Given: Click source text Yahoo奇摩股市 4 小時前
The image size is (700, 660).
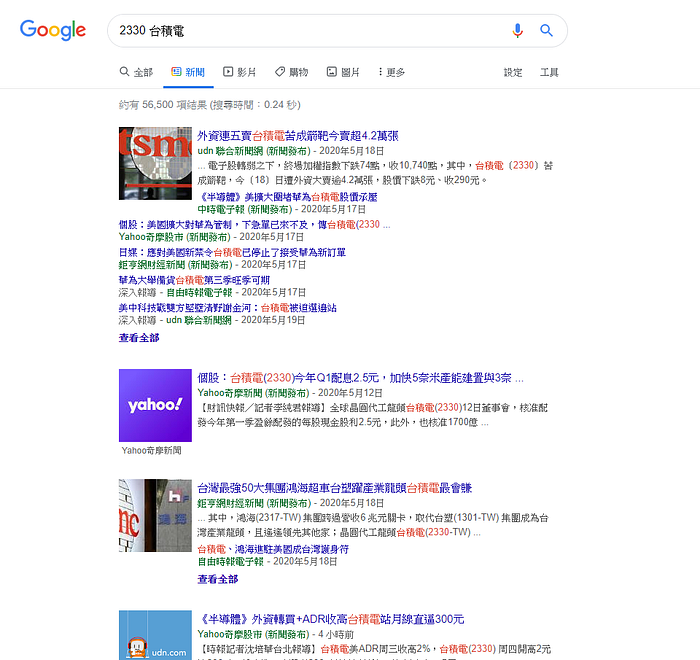Looking at the screenshot, I should [x=275, y=634].
